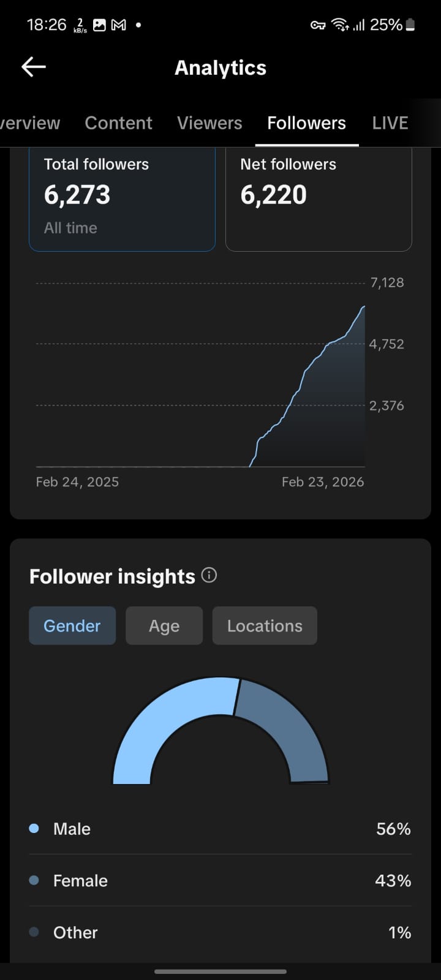Viewport: 441px width, 980px height.
Task: Open the Viewers tab
Action: (x=209, y=123)
